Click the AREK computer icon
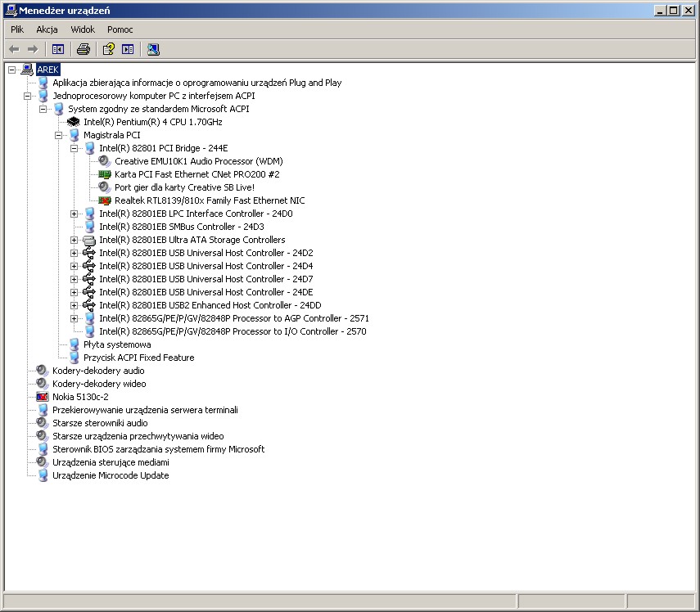The height and width of the screenshot is (612, 700). coord(27,70)
